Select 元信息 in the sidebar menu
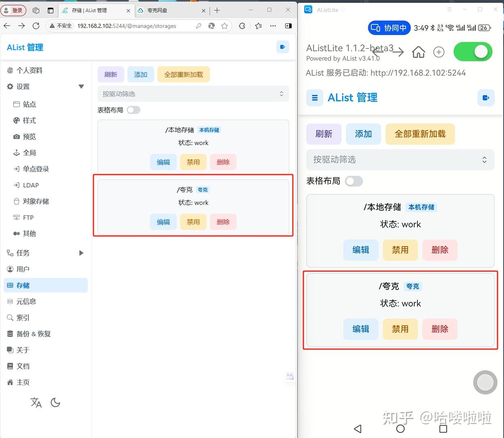Image resolution: width=504 pixels, height=438 pixels. 28,301
